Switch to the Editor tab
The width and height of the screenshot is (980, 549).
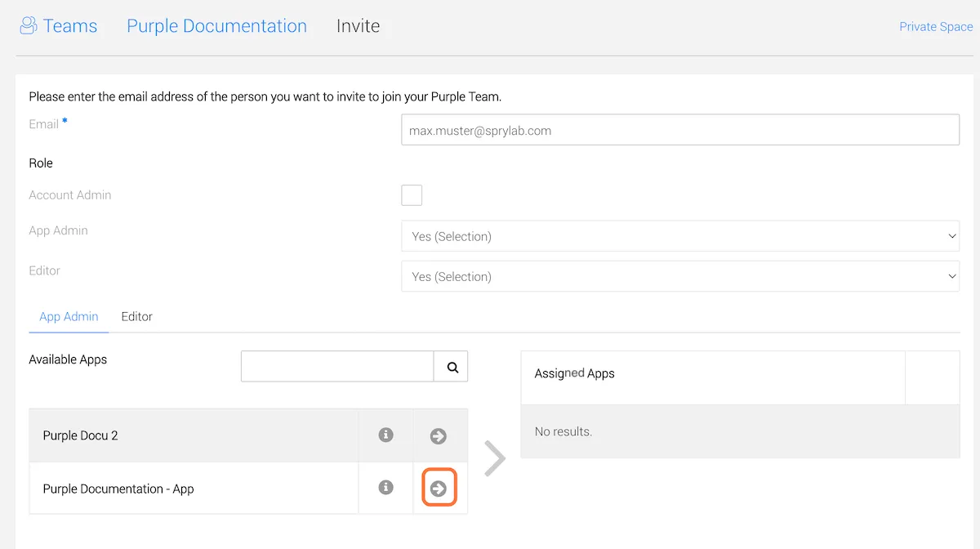click(x=136, y=316)
